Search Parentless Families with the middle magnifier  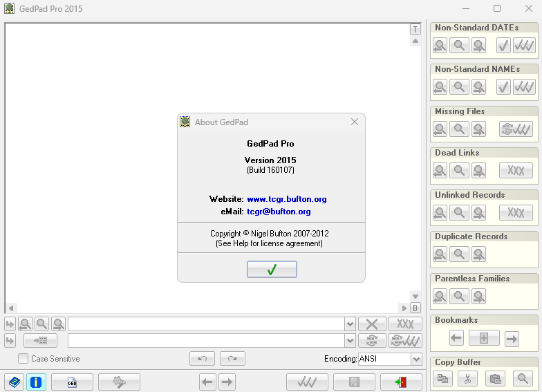(459, 296)
